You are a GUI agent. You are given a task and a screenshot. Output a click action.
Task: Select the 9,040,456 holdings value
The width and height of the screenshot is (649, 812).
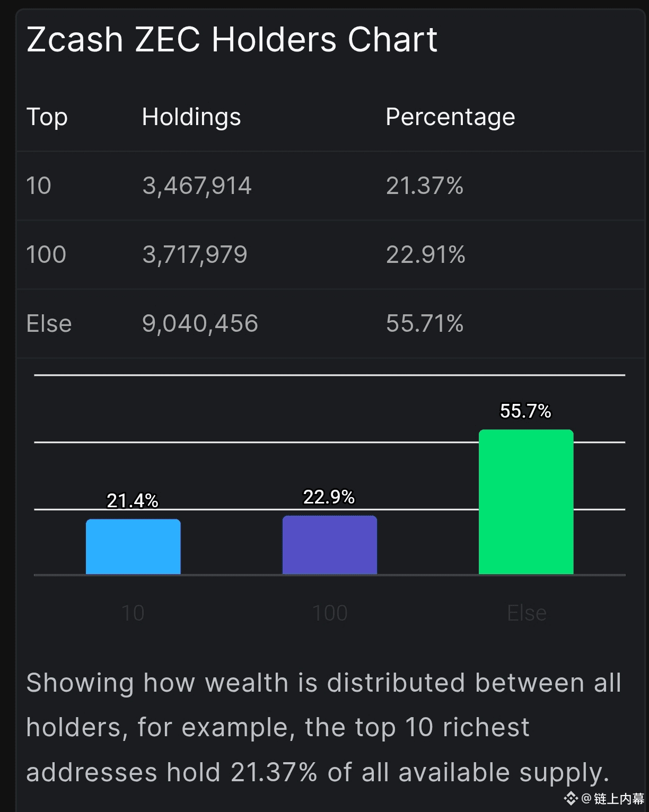pos(200,323)
